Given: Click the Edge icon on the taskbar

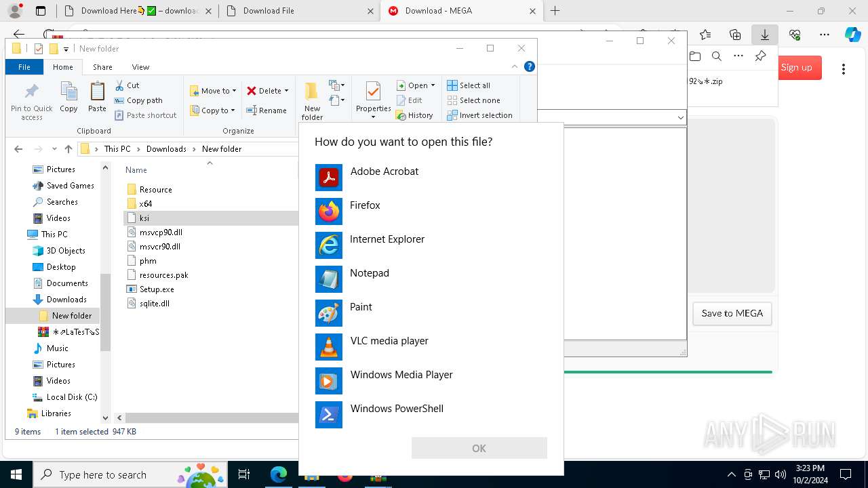Looking at the screenshot, I should (279, 474).
